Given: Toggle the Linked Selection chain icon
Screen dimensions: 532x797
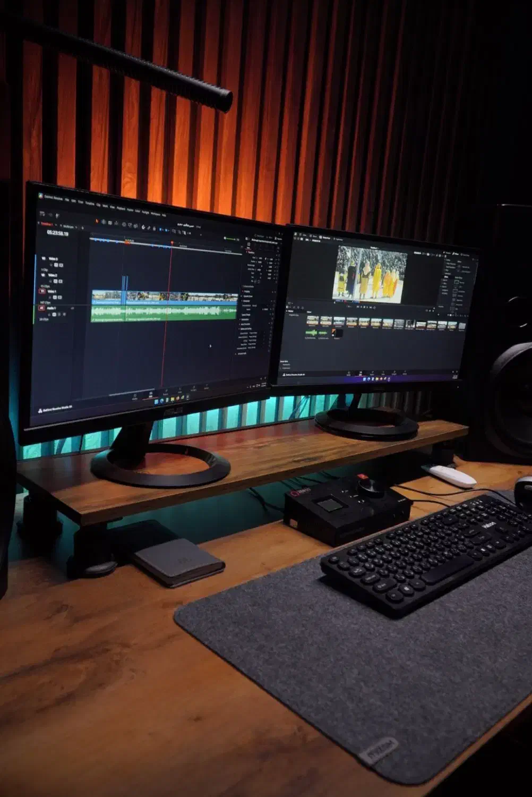Looking at the screenshot, I should coord(149,228).
